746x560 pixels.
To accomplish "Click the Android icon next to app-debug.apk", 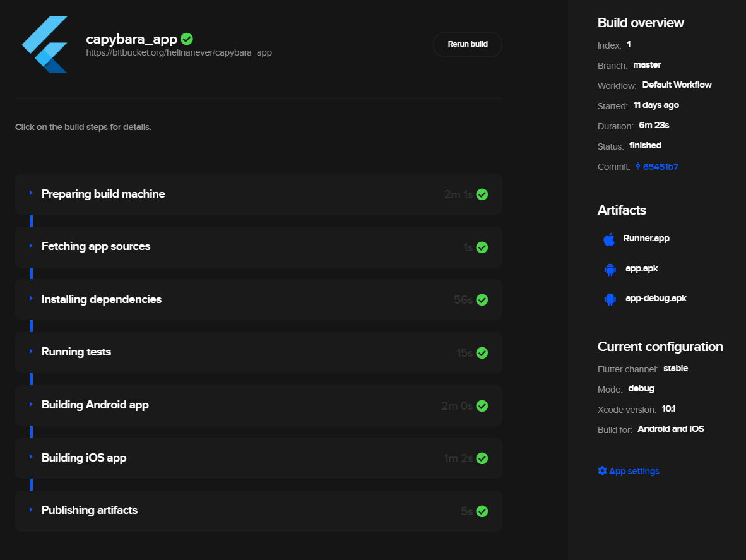I will coord(610,299).
